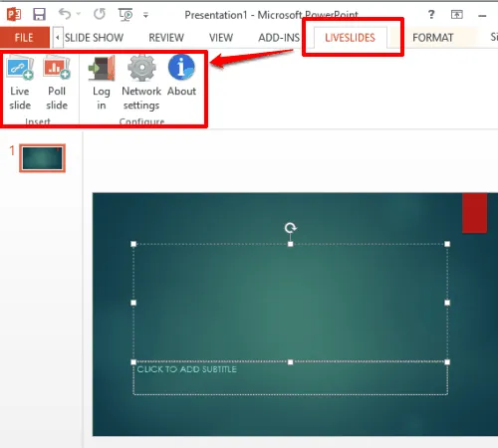Expand the Undo history dropdown arrow
This screenshot has width=498, height=448.
pyautogui.click(x=79, y=14)
